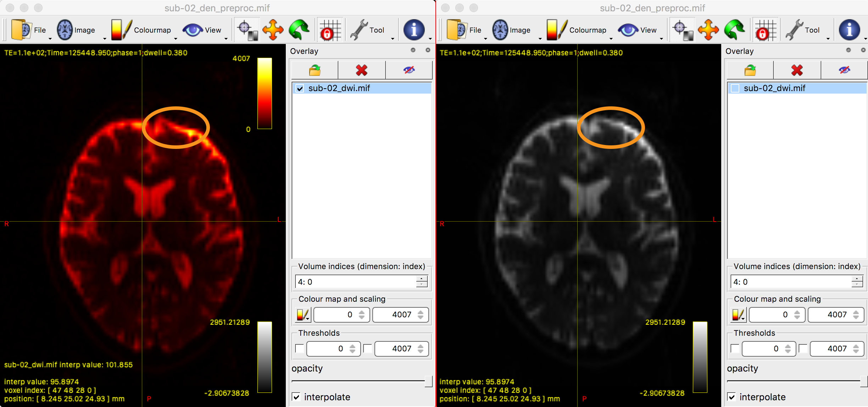Open Tool menu in right window
The width and height of the screenshot is (868, 407).
coord(807,30)
